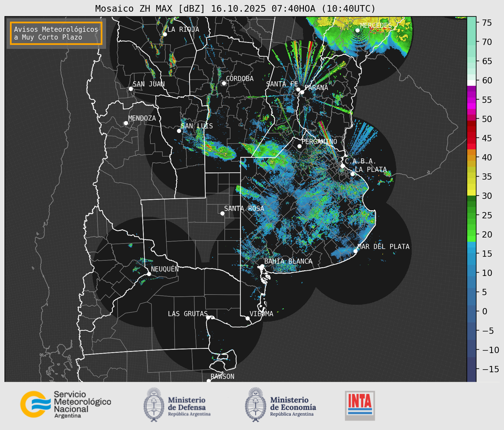
Task: Click the Servicio Meteorológico Nacional text
Action: (82, 405)
